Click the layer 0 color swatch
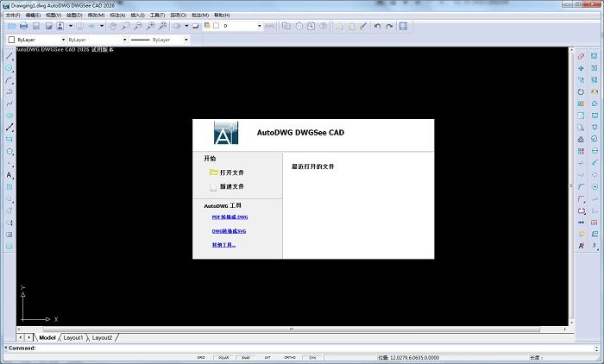The width and height of the screenshot is (604, 364). (x=216, y=26)
